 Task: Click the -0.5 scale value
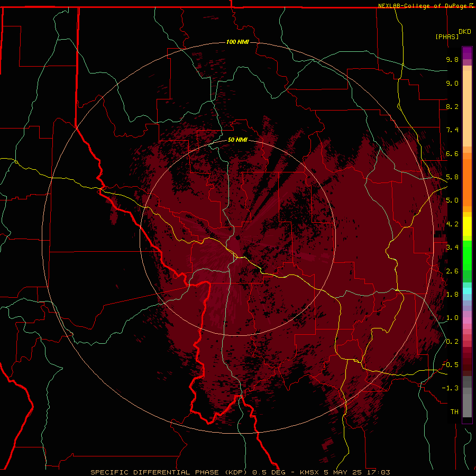451,365
